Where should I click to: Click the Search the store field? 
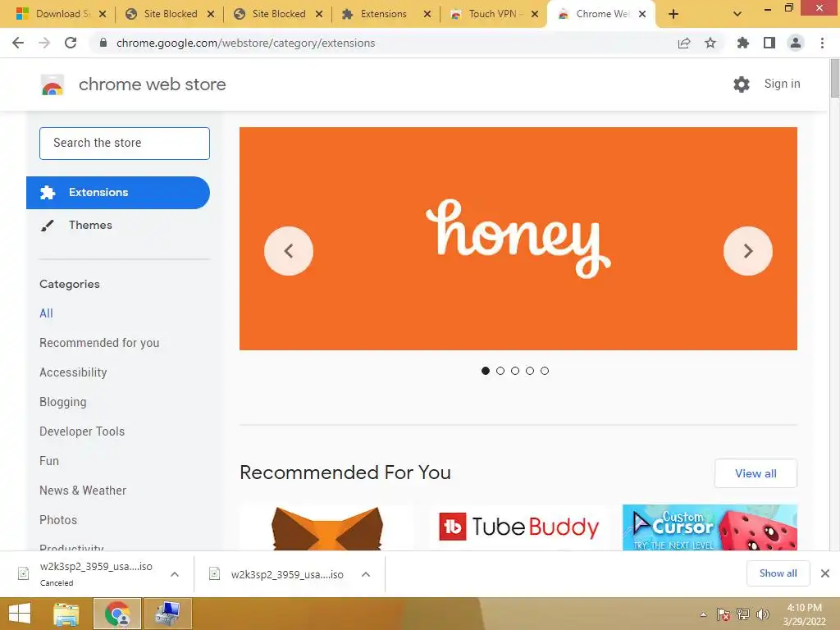[x=125, y=143]
